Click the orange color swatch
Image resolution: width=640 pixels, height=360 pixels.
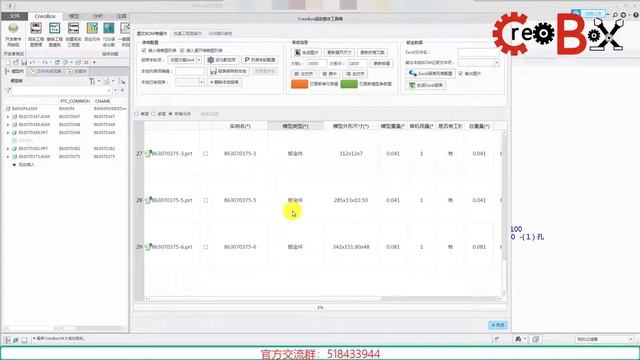pyautogui.click(x=300, y=84)
